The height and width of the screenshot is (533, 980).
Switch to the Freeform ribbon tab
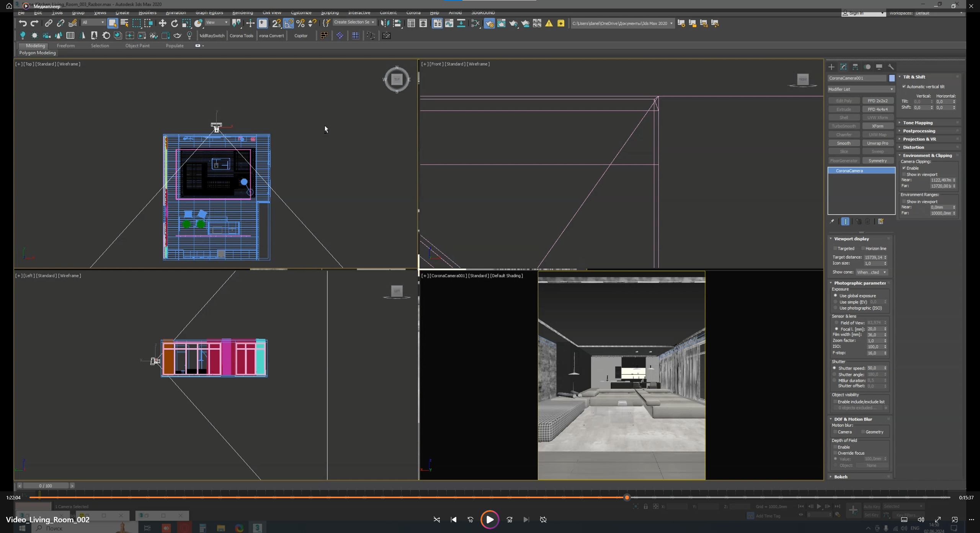66,46
